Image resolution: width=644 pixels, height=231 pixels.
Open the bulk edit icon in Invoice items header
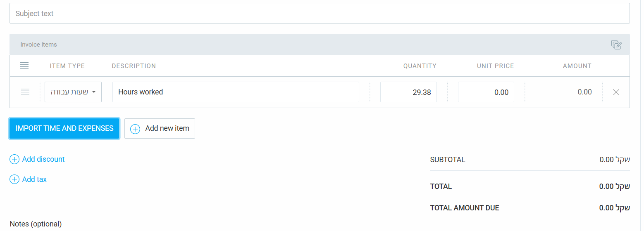point(616,45)
